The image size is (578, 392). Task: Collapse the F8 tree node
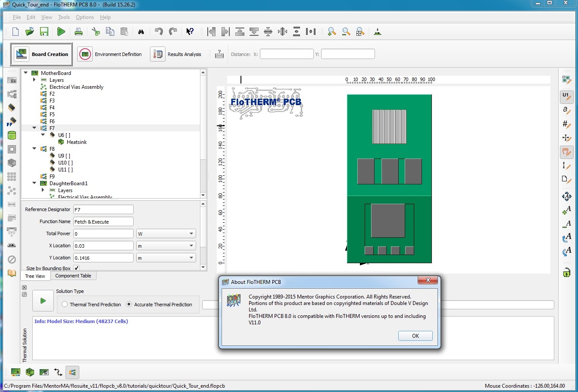point(34,149)
